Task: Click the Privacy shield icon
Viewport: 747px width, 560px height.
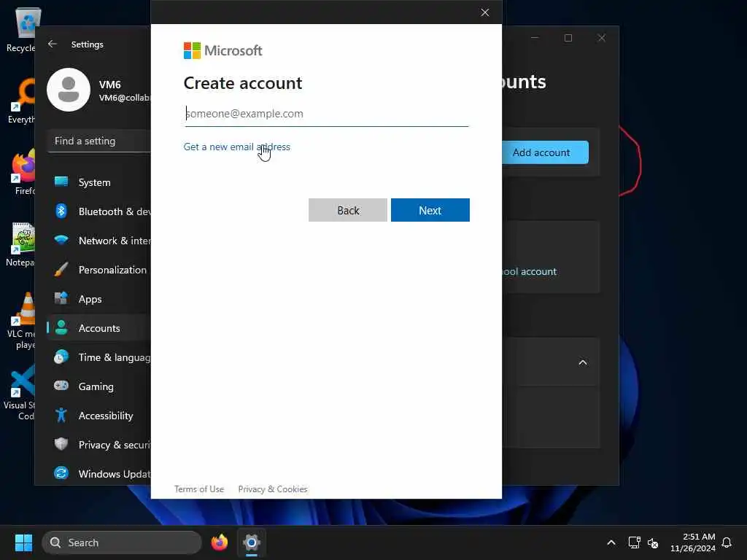Action: 61,444
